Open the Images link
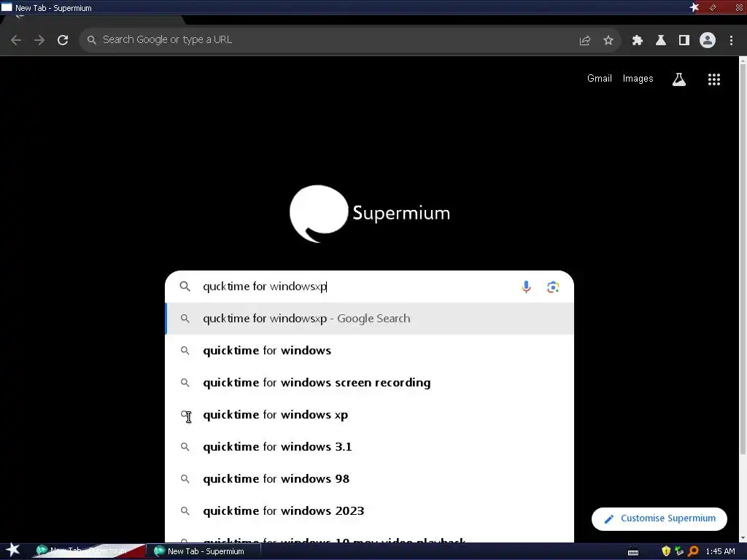Screen dimensions: 747x560 pos(638,79)
